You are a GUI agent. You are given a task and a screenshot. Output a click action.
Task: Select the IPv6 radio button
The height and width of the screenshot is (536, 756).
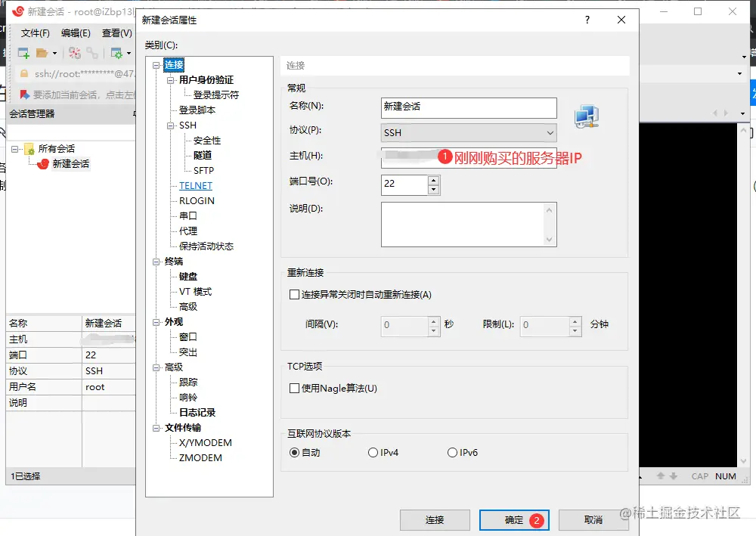click(452, 453)
